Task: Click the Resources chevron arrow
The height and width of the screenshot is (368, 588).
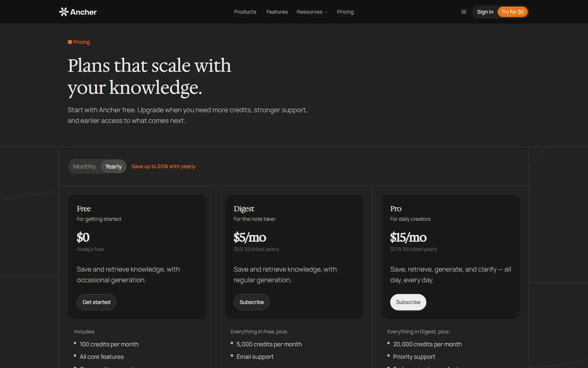Action: tap(326, 12)
